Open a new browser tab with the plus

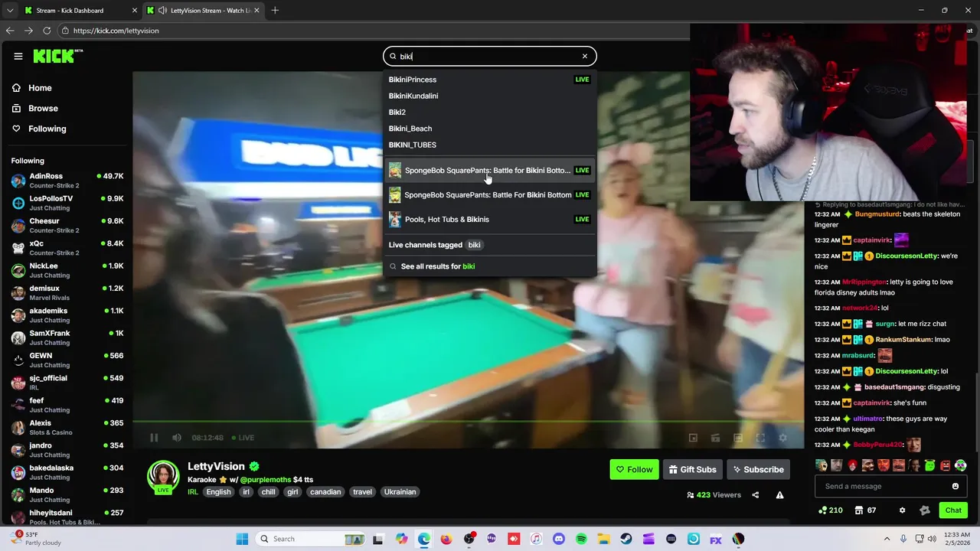[275, 11]
